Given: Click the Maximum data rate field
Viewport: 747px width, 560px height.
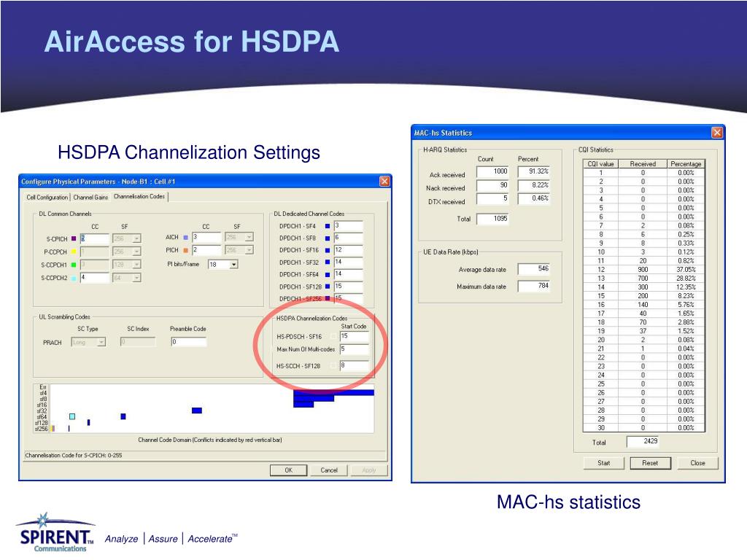Looking at the screenshot, I should 534,286.
